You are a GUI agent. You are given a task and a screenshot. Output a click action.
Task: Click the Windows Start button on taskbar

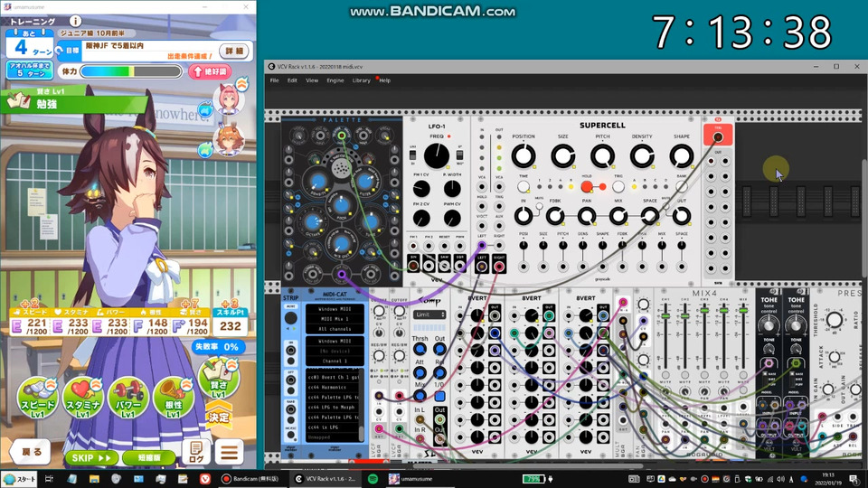click(19, 479)
